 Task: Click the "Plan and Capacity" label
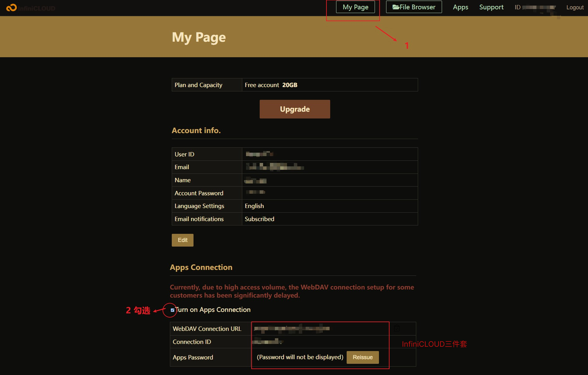pyautogui.click(x=198, y=85)
